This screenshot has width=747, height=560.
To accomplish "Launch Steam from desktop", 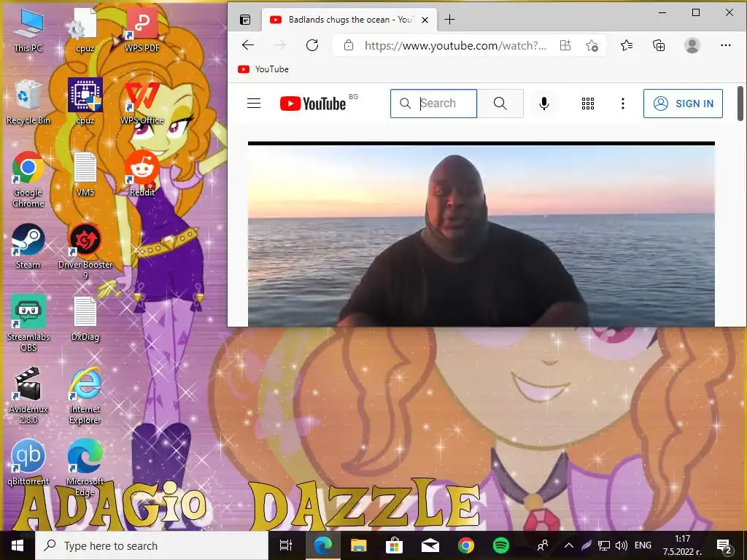I will [28, 246].
